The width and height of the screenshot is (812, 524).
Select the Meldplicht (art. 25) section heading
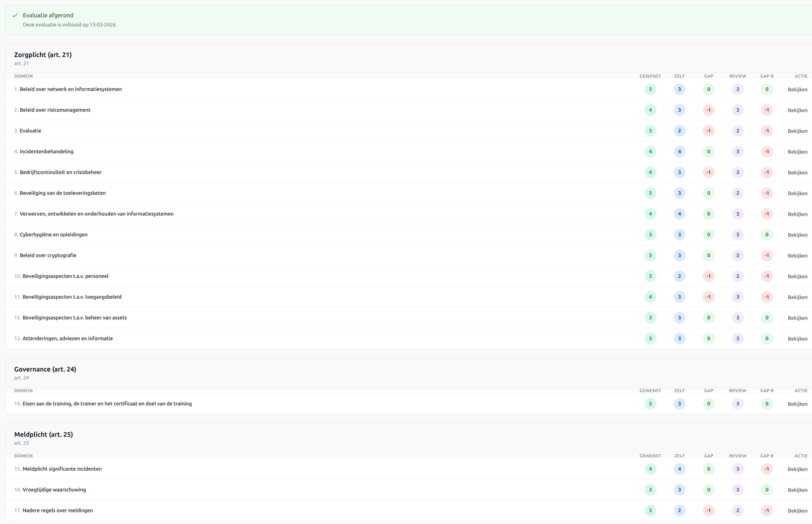[x=44, y=435]
